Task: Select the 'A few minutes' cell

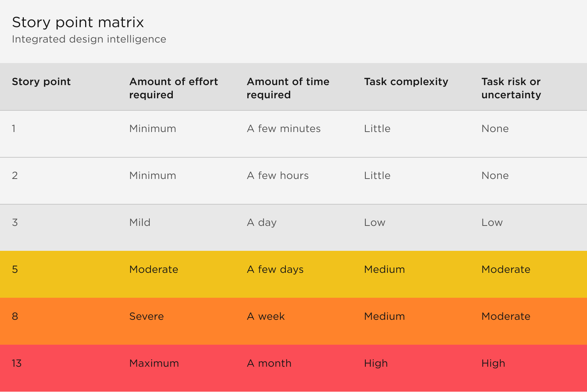Action: pyautogui.click(x=284, y=129)
